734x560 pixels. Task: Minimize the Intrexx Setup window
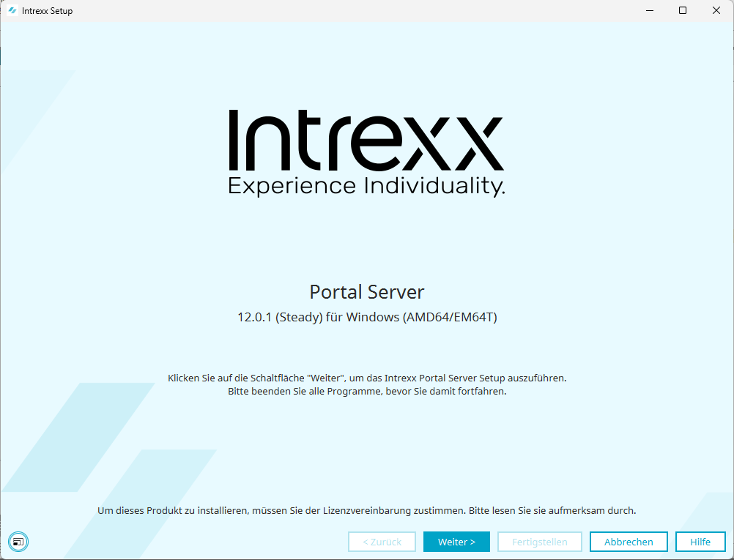tap(649, 11)
